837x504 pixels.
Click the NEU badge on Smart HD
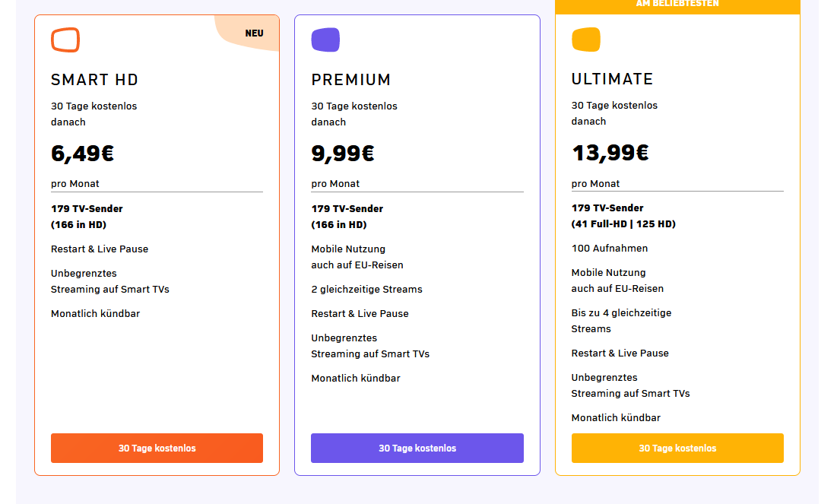click(x=254, y=33)
